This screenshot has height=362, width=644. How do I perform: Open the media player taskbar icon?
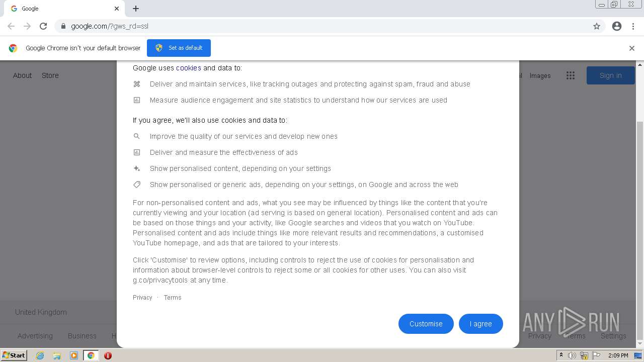click(x=74, y=355)
